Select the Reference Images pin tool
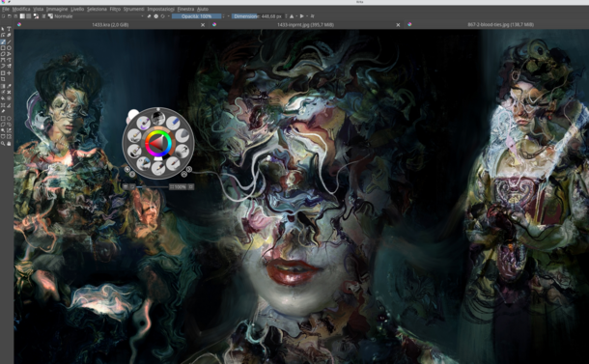589x364 pixels. [3, 110]
